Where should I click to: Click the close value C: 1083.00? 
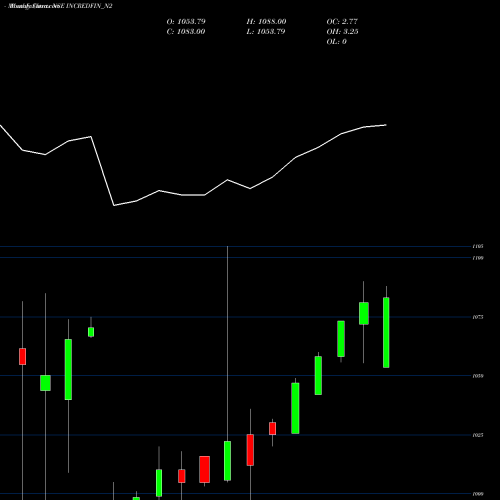click(x=186, y=32)
